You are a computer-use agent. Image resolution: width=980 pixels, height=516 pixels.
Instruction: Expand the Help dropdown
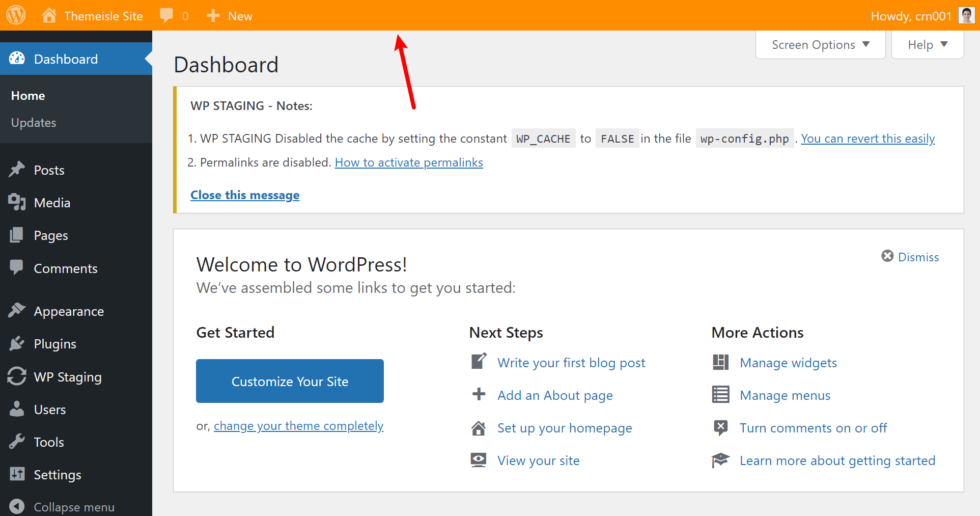[x=927, y=44]
